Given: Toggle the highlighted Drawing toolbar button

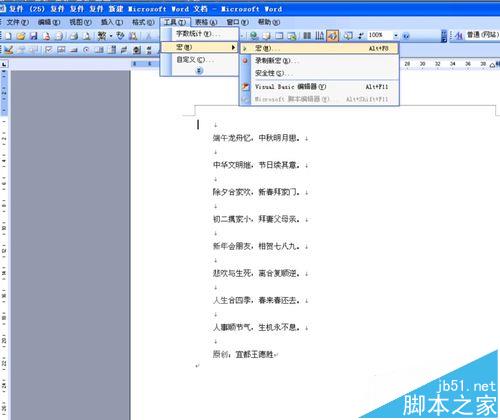Looking at the screenshot, I should pos(332,36).
